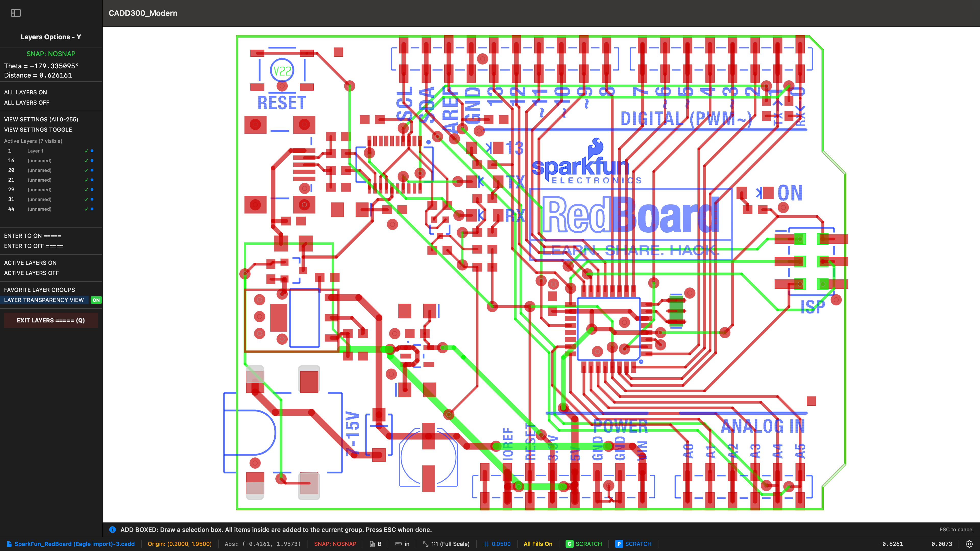
Task: Click Abs coordinates readout
Action: click(263, 544)
